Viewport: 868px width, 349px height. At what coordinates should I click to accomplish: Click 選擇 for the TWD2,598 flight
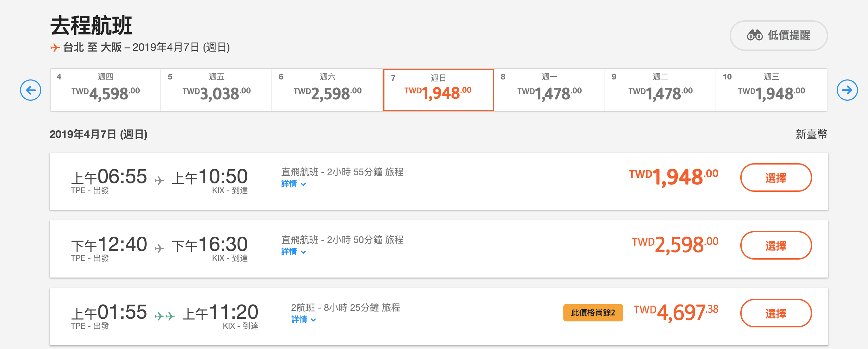coord(776,245)
